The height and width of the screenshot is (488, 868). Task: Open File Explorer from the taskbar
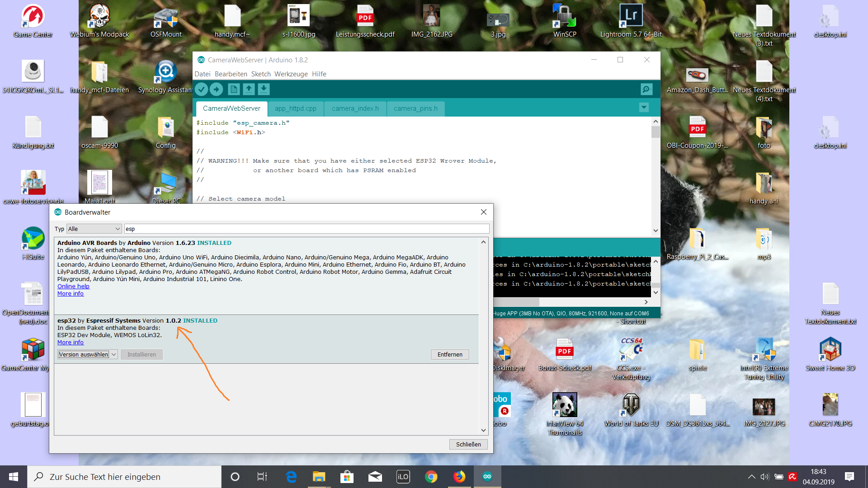coord(319,477)
